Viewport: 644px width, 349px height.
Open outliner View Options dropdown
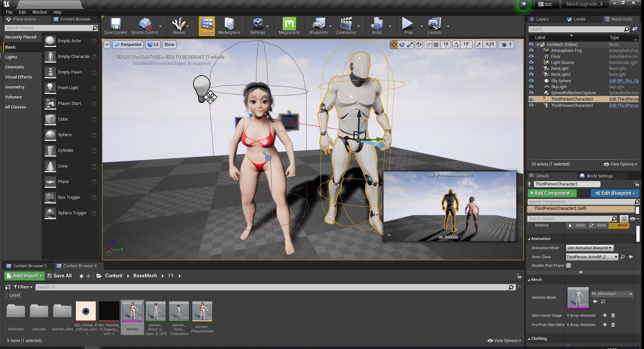point(620,164)
